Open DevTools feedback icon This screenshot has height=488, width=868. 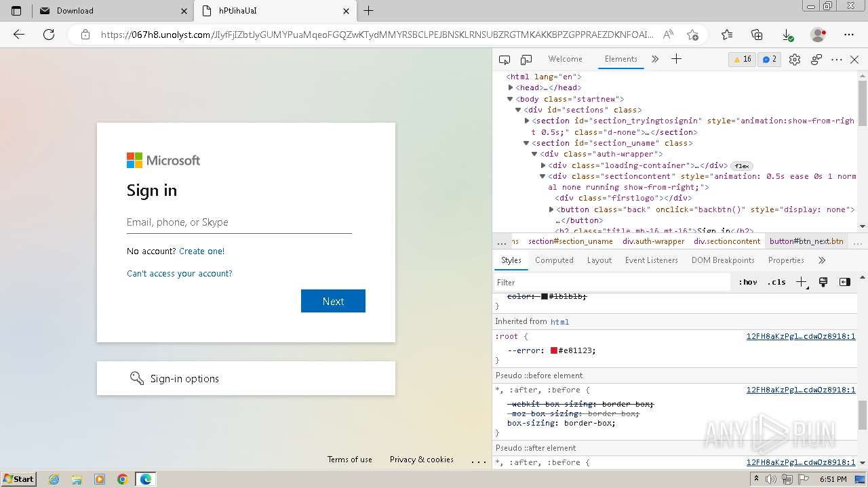[816, 60]
